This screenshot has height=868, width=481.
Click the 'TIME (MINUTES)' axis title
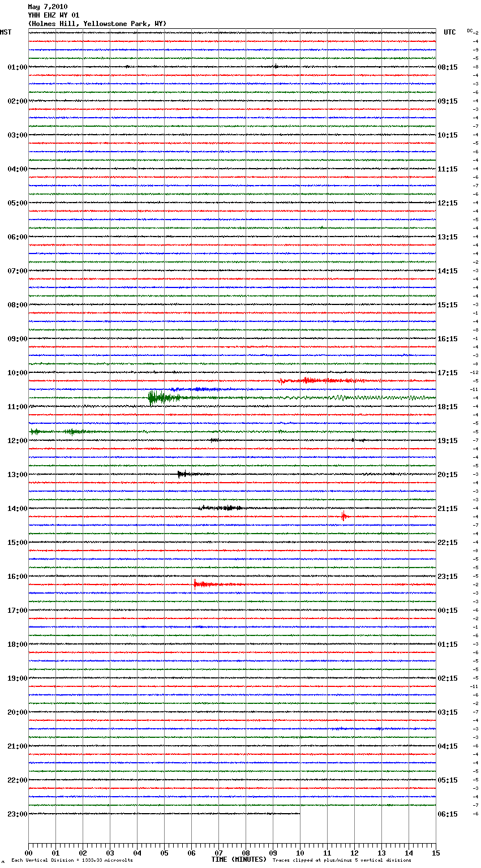(239, 860)
